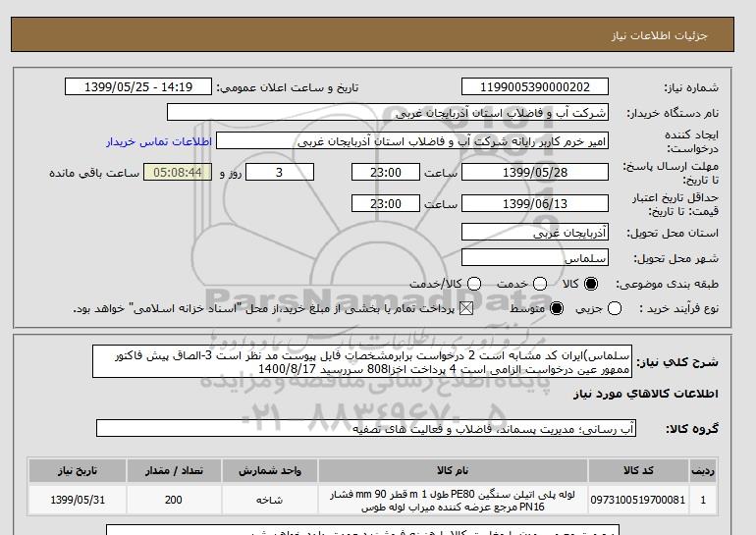Click the remaining days field showing 3

280,172
